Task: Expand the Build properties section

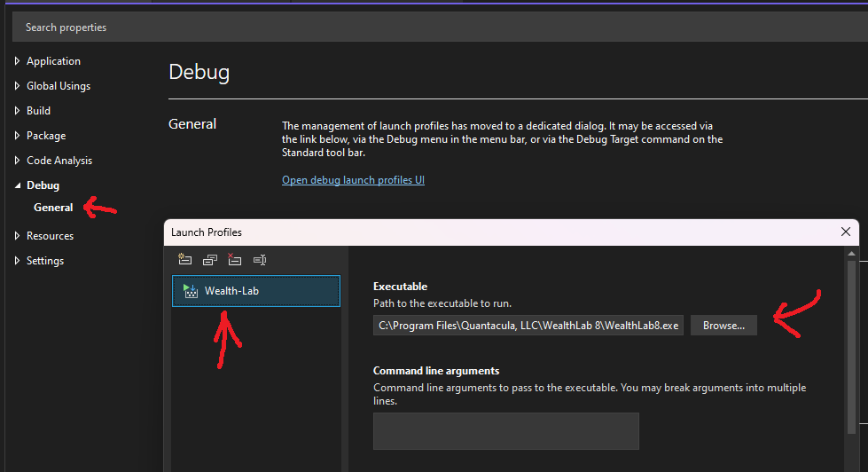Action: pyautogui.click(x=17, y=111)
